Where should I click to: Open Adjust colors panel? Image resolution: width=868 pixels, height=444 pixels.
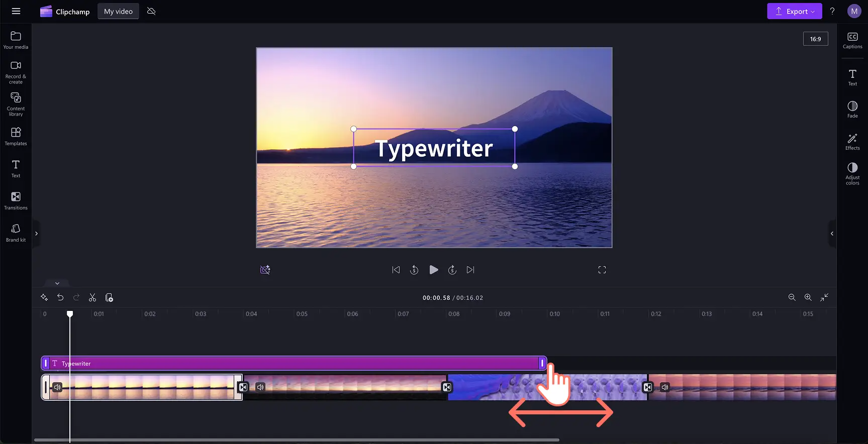tap(852, 173)
